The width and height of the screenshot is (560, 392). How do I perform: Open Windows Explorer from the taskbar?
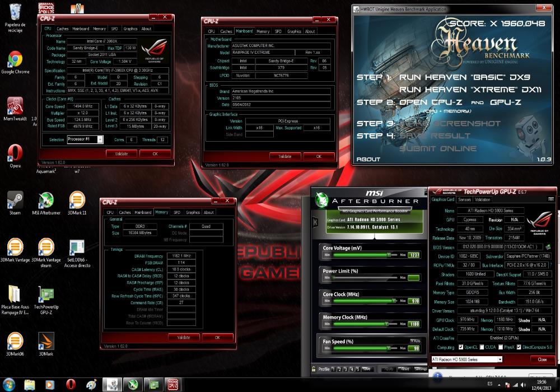30,385
